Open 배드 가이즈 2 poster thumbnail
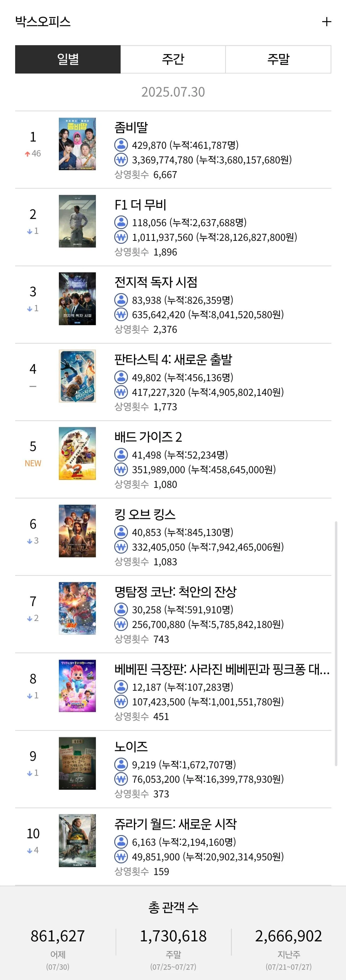Viewport: 346px width, 980px height. pos(77,453)
